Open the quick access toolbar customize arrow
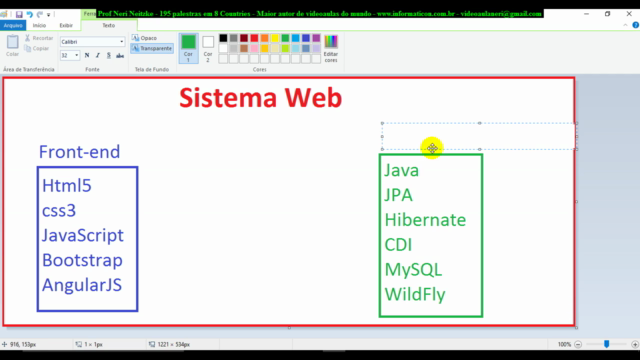 pyautogui.click(x=49, y=15)
